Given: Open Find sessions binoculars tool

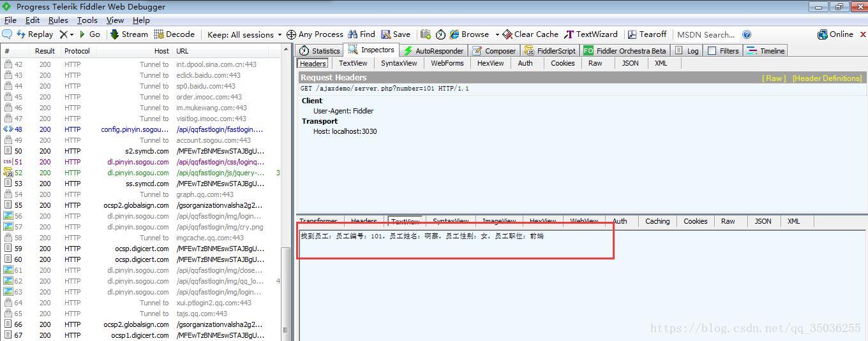Looking at the screenshot, I should 361,34.
